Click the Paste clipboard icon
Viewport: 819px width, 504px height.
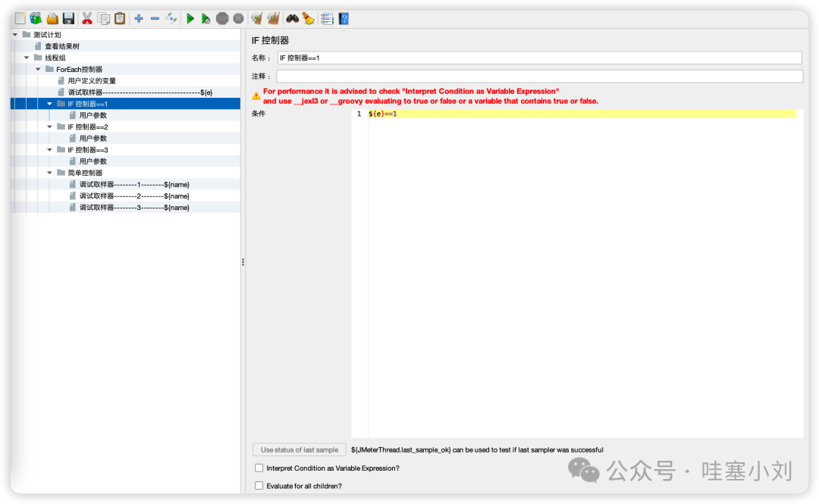pos(120,19)
